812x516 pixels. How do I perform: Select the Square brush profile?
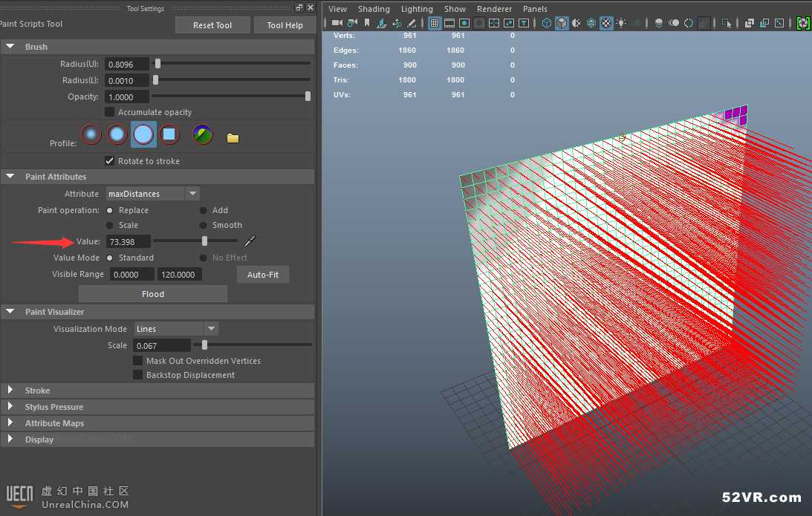point(169,134)
